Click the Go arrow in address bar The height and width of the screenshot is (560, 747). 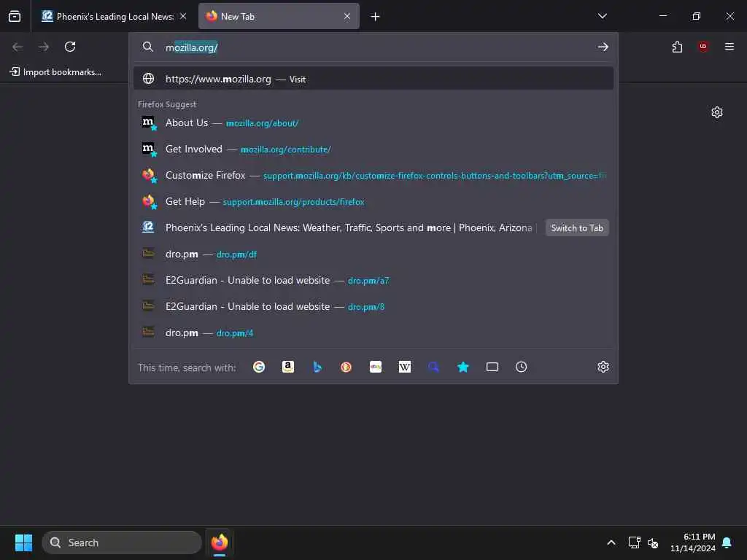pyautogui.click(x=603, y=47)
